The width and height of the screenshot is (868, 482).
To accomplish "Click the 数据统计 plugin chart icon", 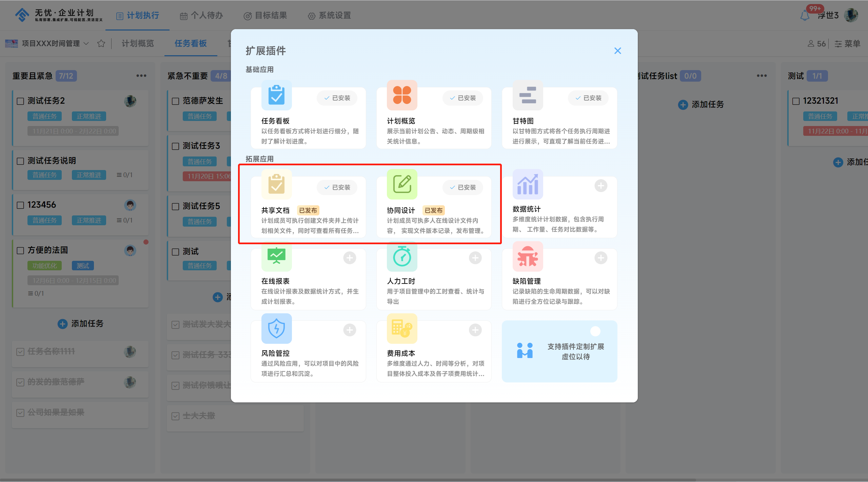I will [528, 185].
